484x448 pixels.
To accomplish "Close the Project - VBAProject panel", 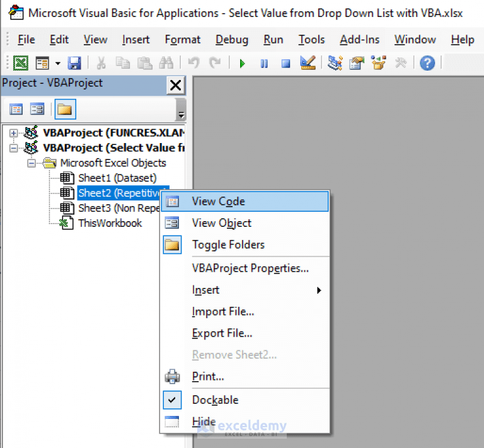I will pyautogui.click(x=176, y=85).
